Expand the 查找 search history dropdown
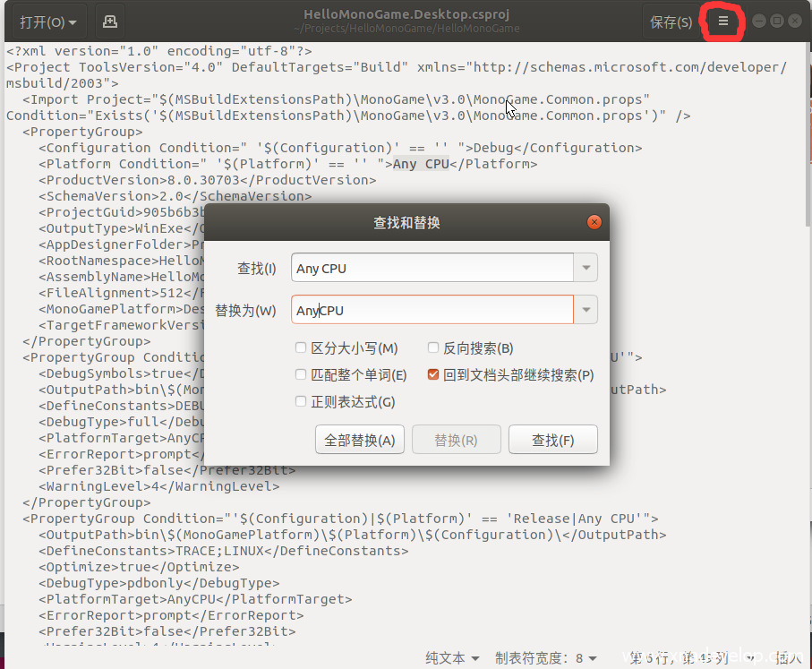 tap(586, 268)
